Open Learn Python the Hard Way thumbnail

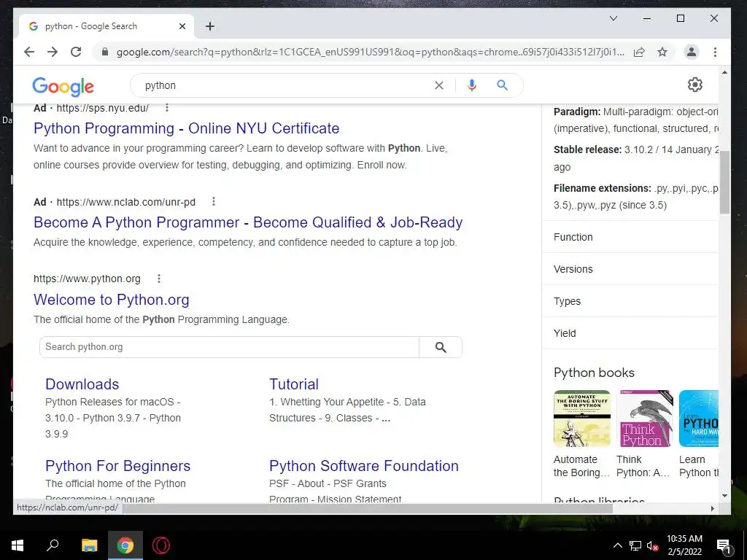tap(699, 419)
